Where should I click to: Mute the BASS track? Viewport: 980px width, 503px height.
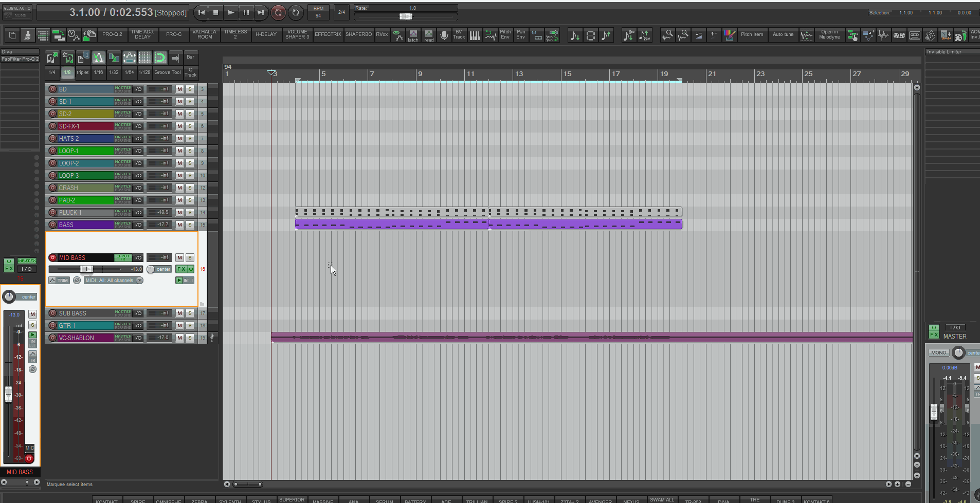coord(179,225)
